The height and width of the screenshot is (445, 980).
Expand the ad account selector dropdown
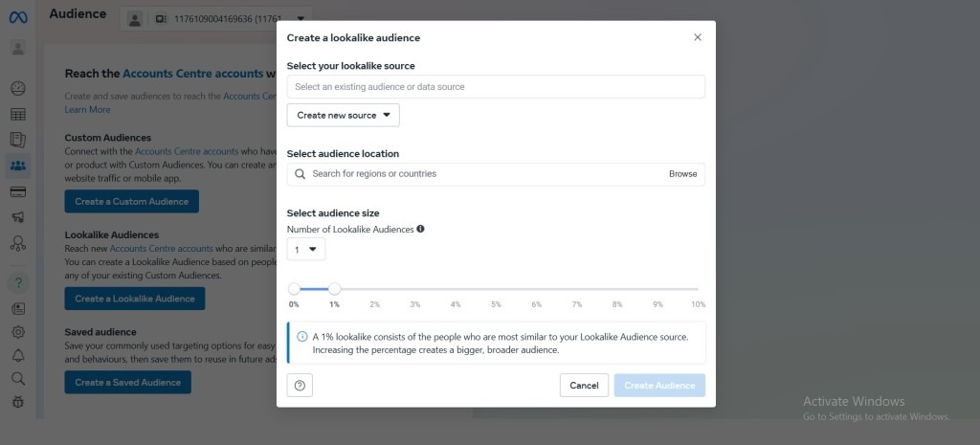click(300, 18)
